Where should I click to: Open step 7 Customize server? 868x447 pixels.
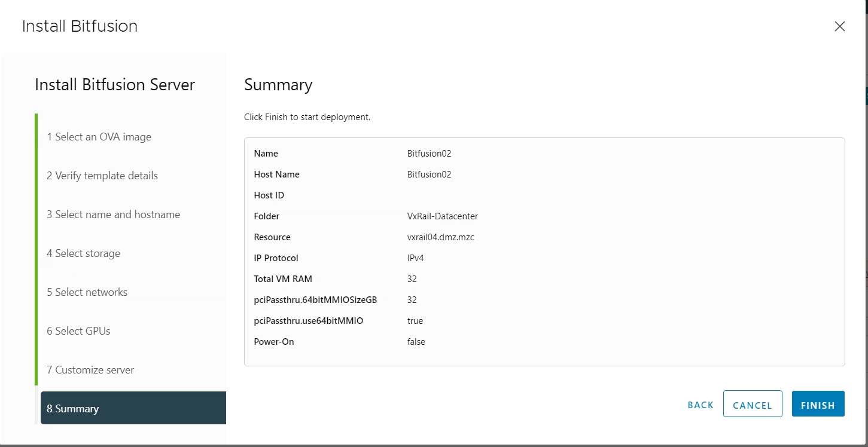point(90,370)
